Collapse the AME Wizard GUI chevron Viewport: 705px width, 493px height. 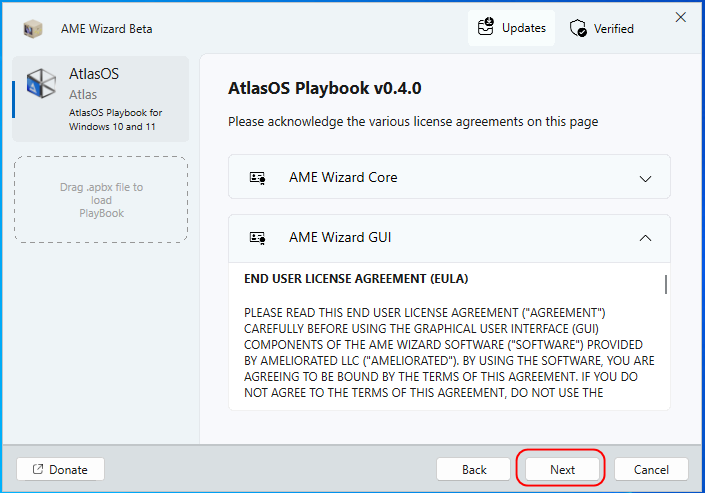pyautogui.click(x=645, y=238)
